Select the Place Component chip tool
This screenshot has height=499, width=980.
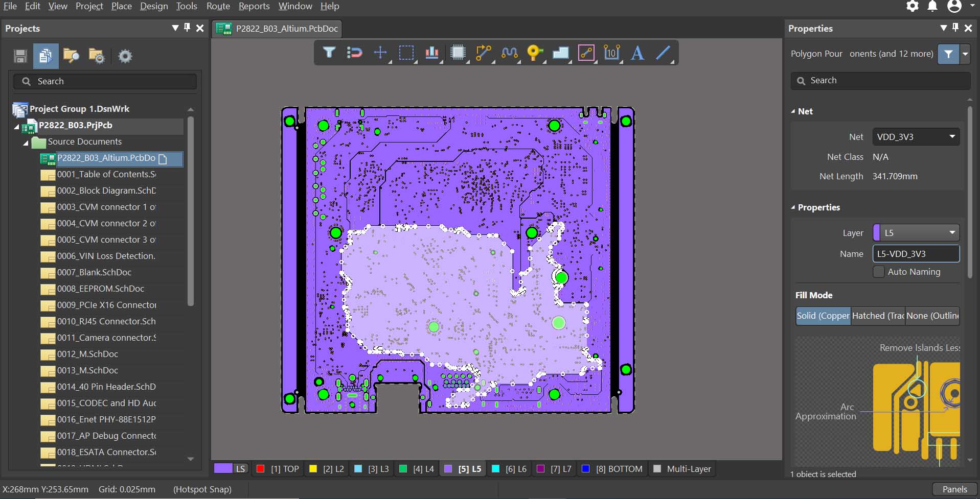458,53
